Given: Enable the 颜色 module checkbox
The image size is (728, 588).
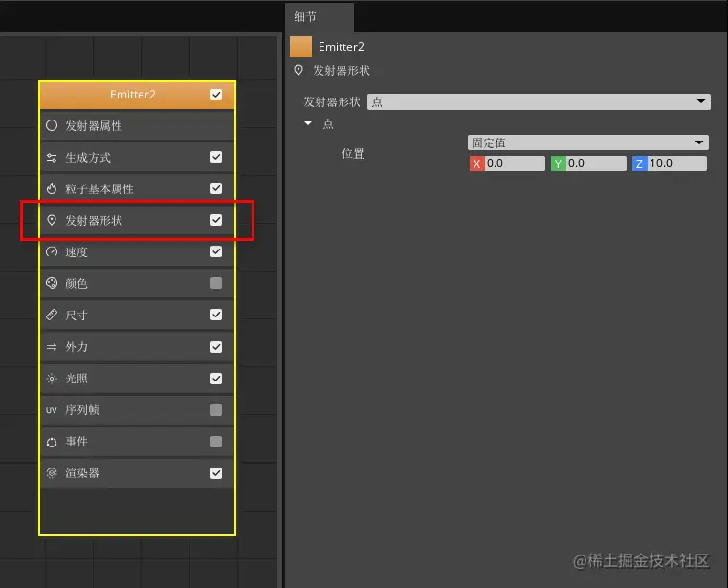Looking at the screenshot, I should [x=216, y=283].
